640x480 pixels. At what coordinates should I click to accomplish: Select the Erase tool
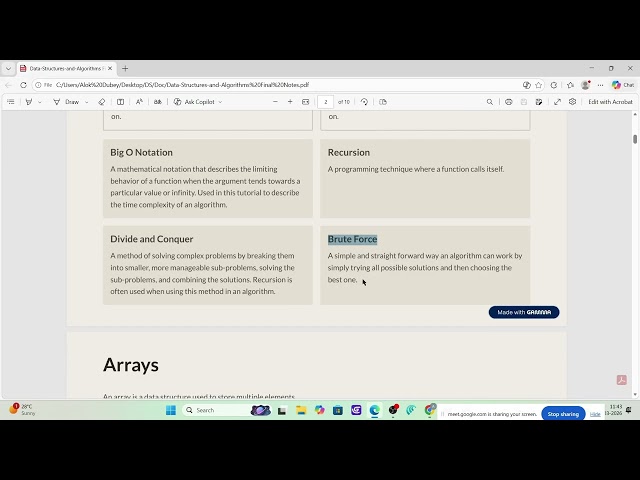pos(102,102)
